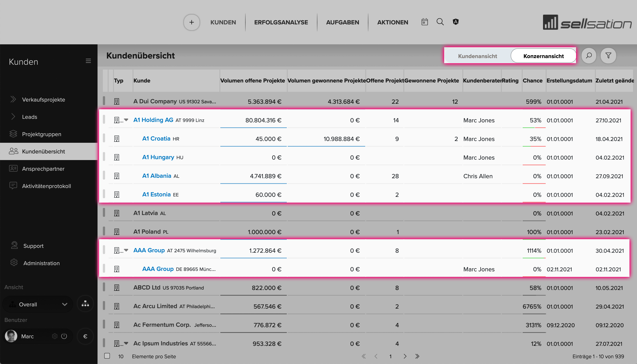Collapse the A1 Holding AG group
This screenshot has height=364, width=637.
[126, 120]
